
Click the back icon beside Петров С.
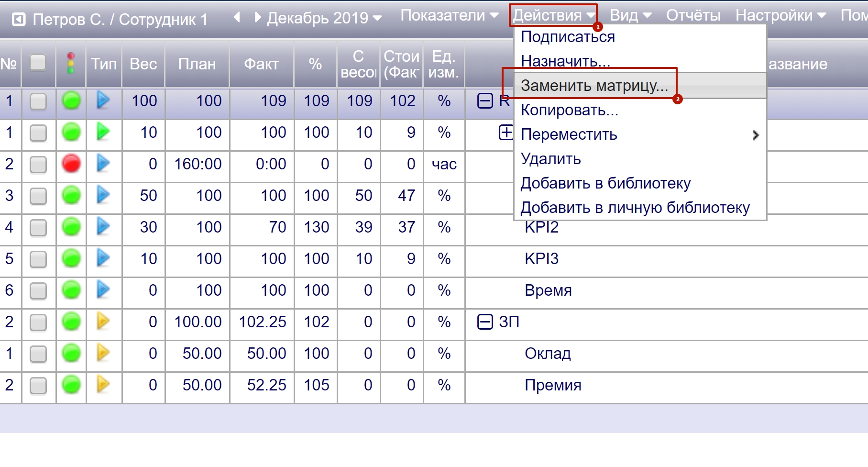(18, 20)
